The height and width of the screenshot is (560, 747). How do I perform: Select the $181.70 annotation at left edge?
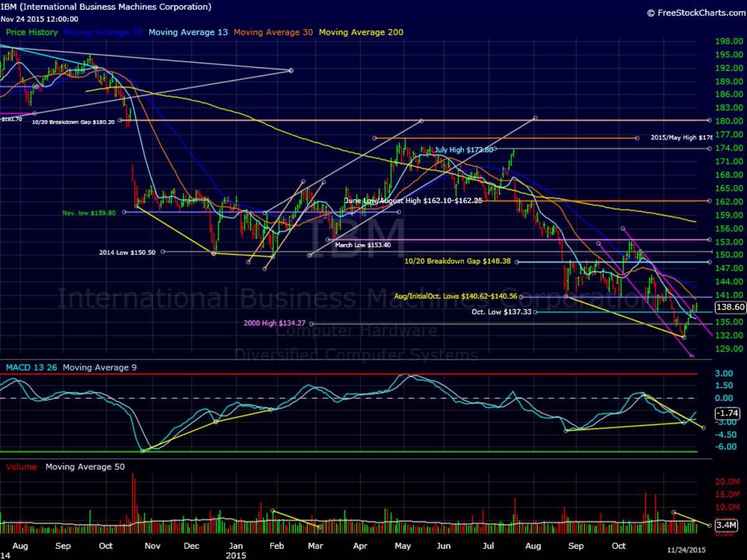tap(11, 119)
